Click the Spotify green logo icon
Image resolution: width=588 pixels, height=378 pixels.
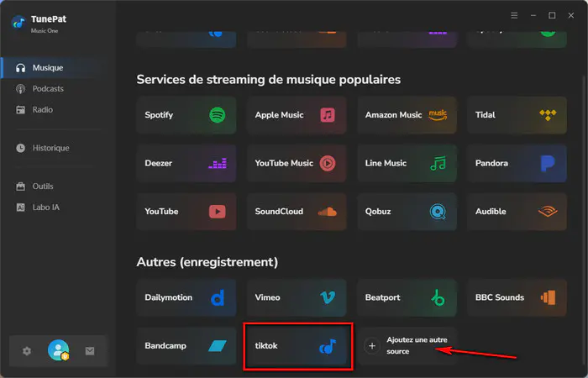(x=217, y=115)
